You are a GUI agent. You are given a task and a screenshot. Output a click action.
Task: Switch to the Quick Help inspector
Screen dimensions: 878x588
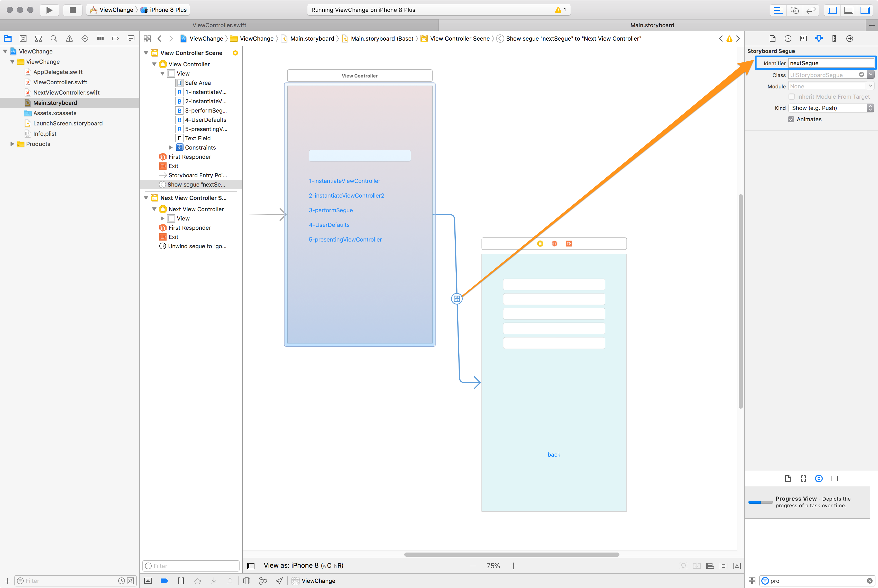pyautogui.click(x=788, y=38)
